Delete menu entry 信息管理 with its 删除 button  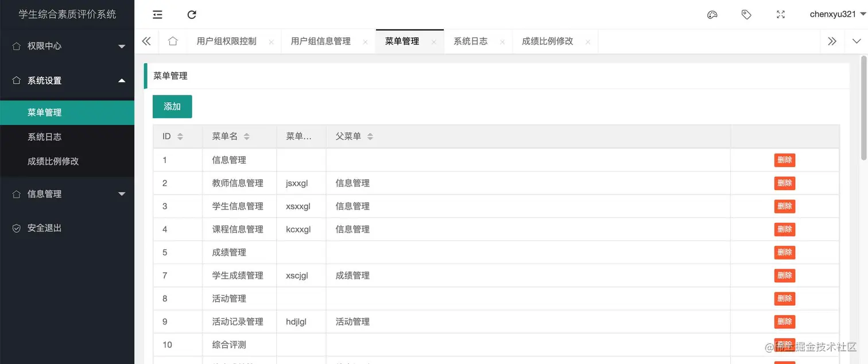(x=785, y=160)
